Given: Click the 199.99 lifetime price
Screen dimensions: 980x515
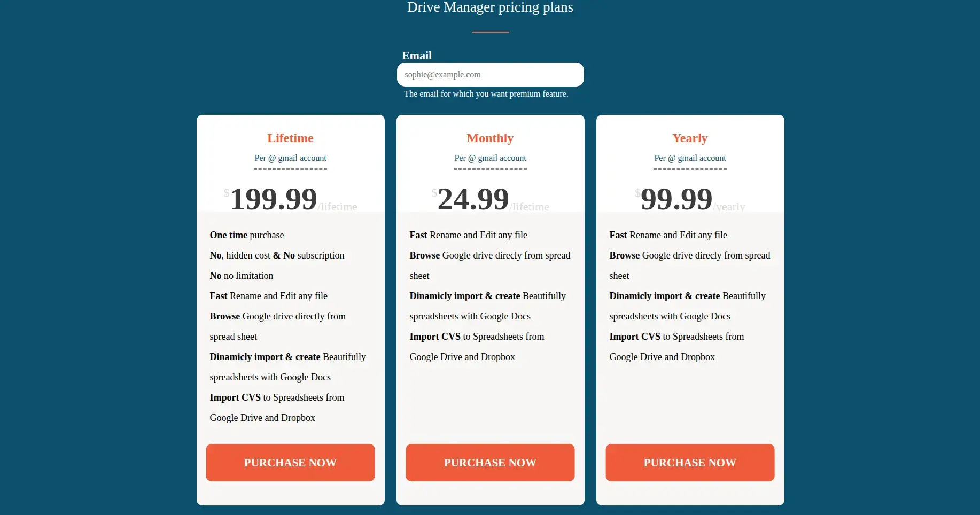Looking at the screenshot, I should coord(274,199).
